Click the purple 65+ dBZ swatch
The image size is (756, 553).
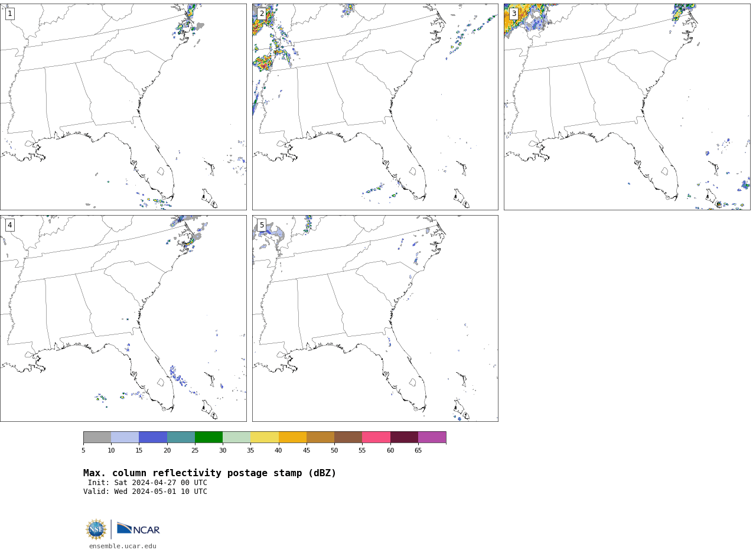point(432,437)
